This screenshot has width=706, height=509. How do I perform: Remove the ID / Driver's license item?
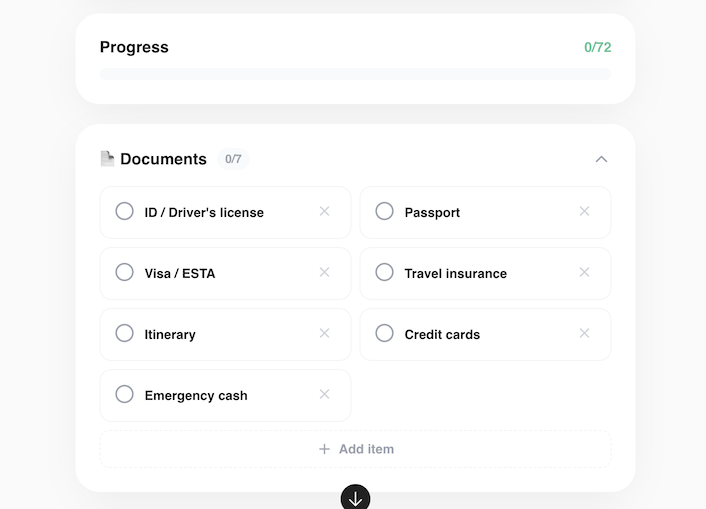point(324,211)
